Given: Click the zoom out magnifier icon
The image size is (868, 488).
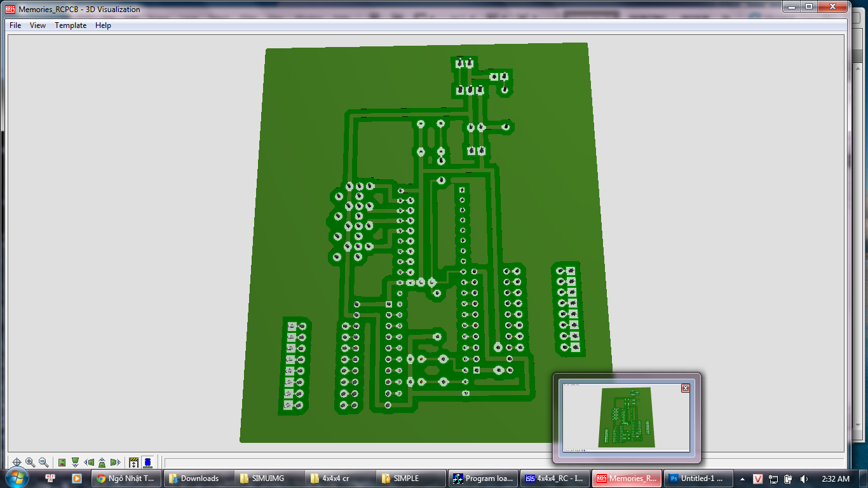Looking at the screenshot, I should pyautogui.click(x=43, y=463).
